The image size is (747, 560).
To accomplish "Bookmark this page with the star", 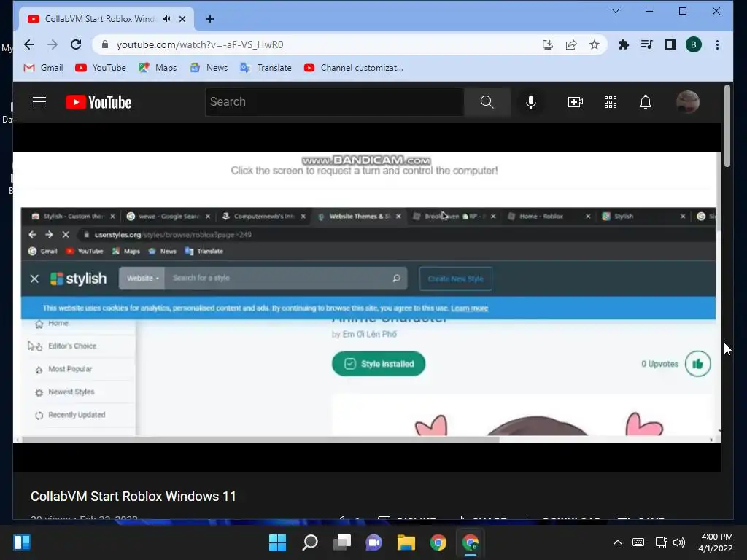I will 595,44.
